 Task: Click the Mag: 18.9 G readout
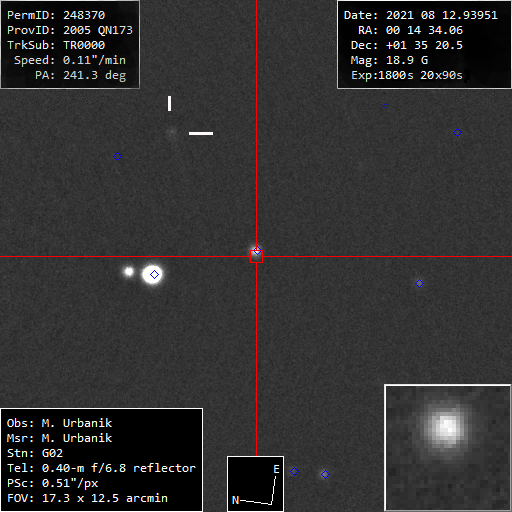coord(389,60)
